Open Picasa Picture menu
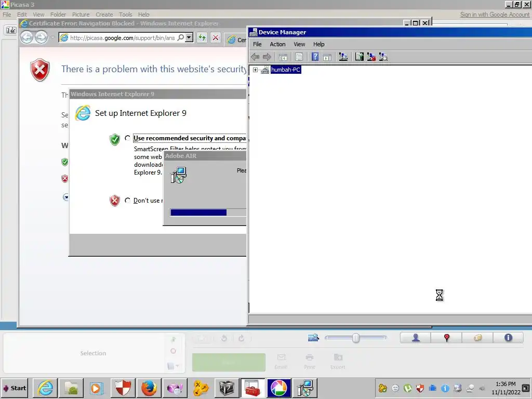 pyautogui.click(x=81, y=15)
